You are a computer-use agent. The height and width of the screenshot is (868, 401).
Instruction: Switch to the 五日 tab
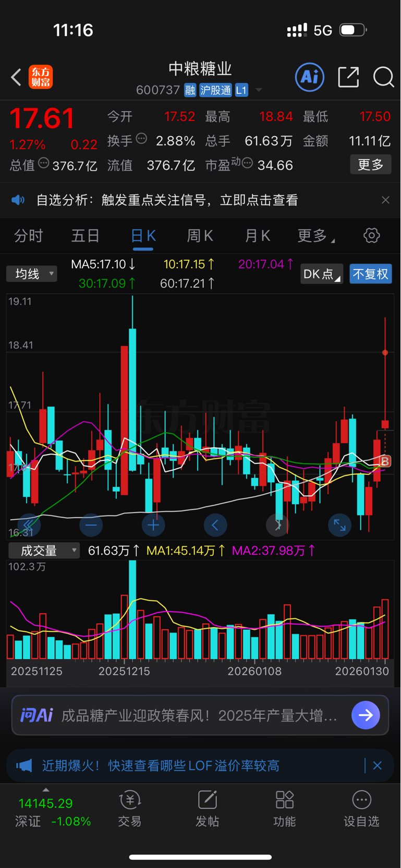[x=86, y=236]
